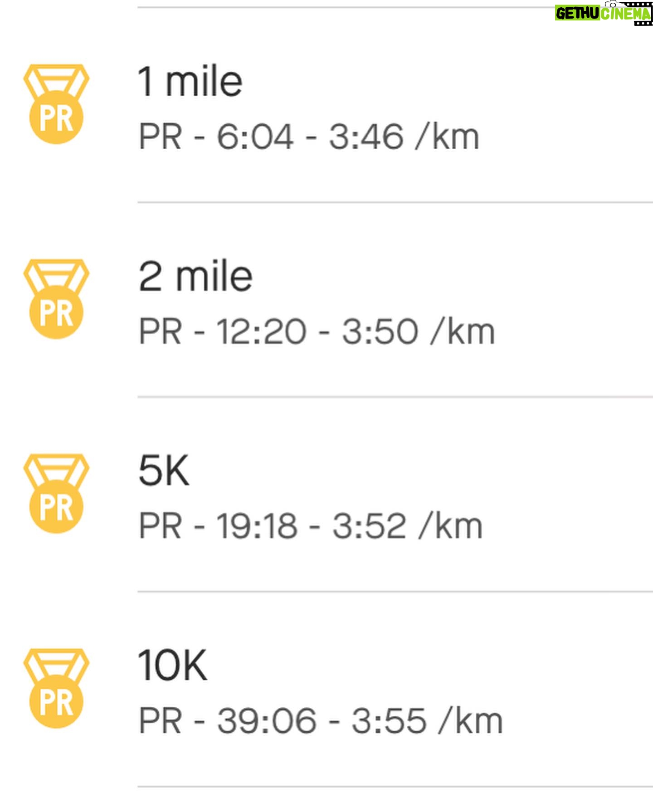This screenshot has height=812, width=653.
Task: Tap the 3:55 /km pace value
Action: tap(427, 721)
